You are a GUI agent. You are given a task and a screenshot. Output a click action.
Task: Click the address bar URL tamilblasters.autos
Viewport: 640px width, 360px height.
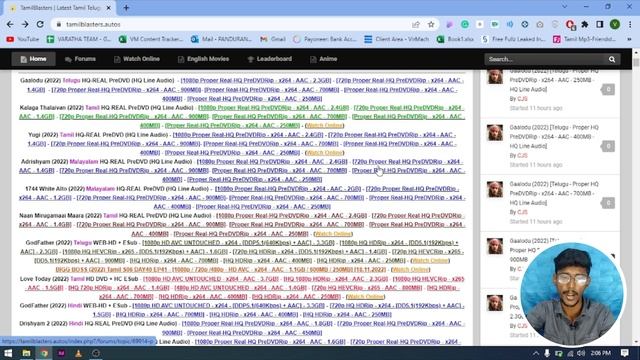pyautogui.click(x=93, y=24)
